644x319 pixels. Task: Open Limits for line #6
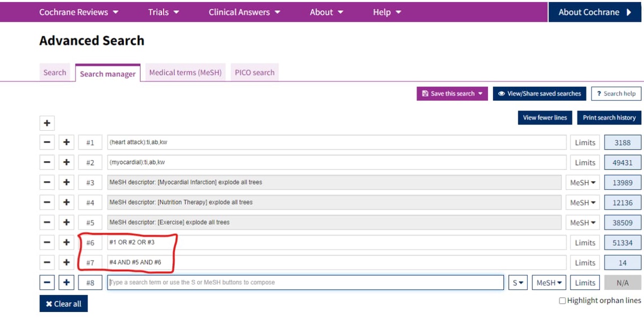(x=584, y=242)
